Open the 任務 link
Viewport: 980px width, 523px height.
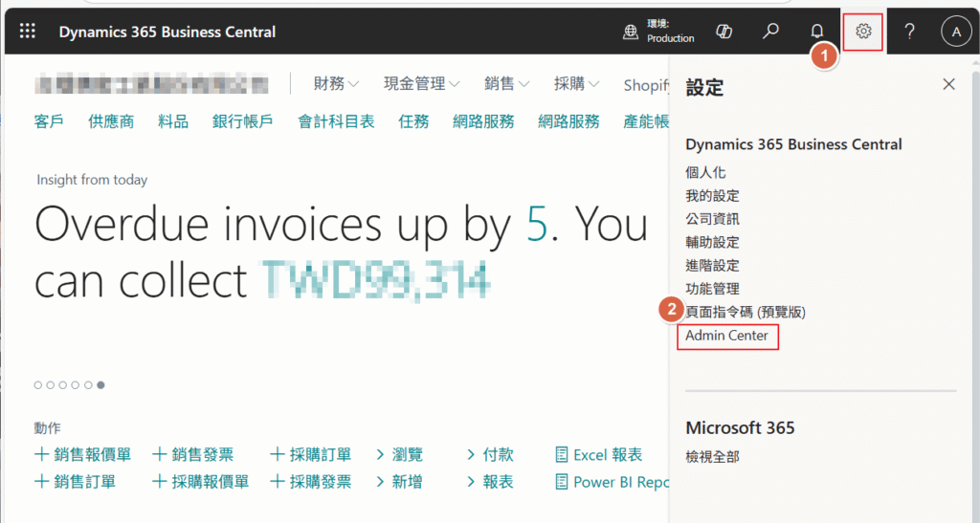coord(413,121)
